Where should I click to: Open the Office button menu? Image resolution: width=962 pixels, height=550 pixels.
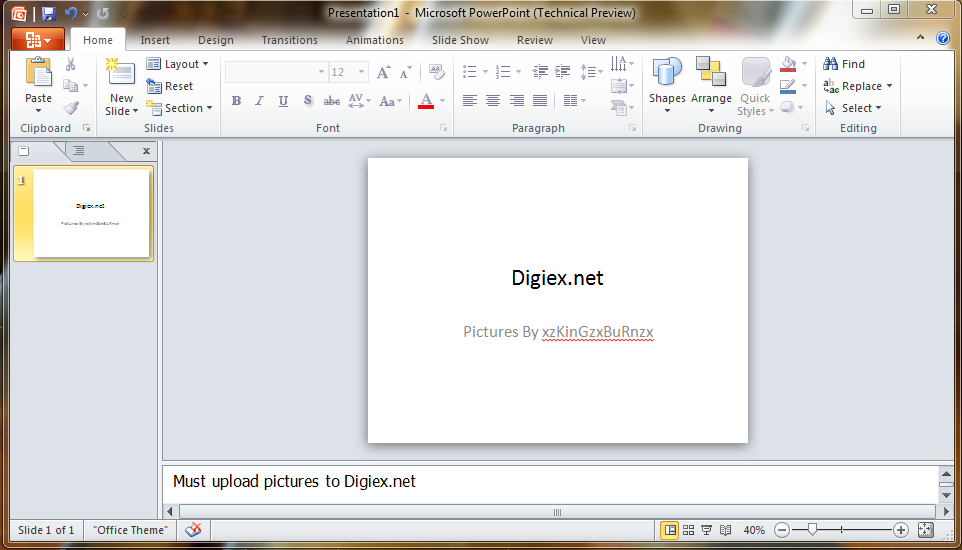coord(38,40)
